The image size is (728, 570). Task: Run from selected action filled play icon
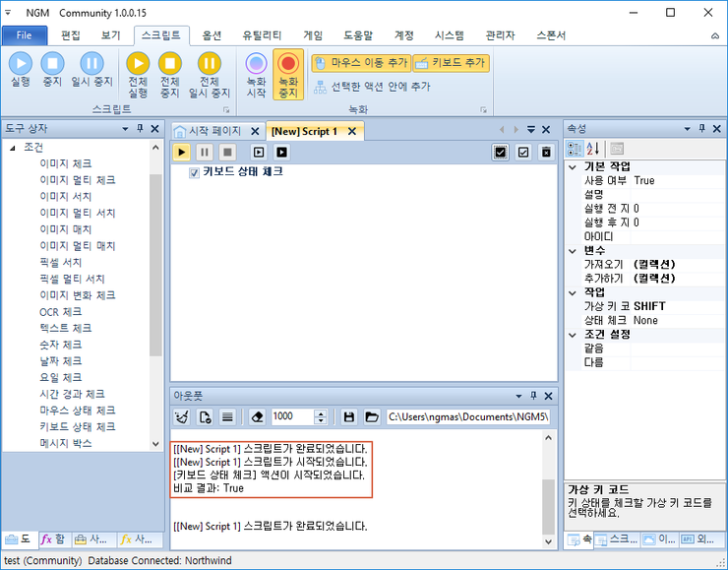[x=281, y=152]
